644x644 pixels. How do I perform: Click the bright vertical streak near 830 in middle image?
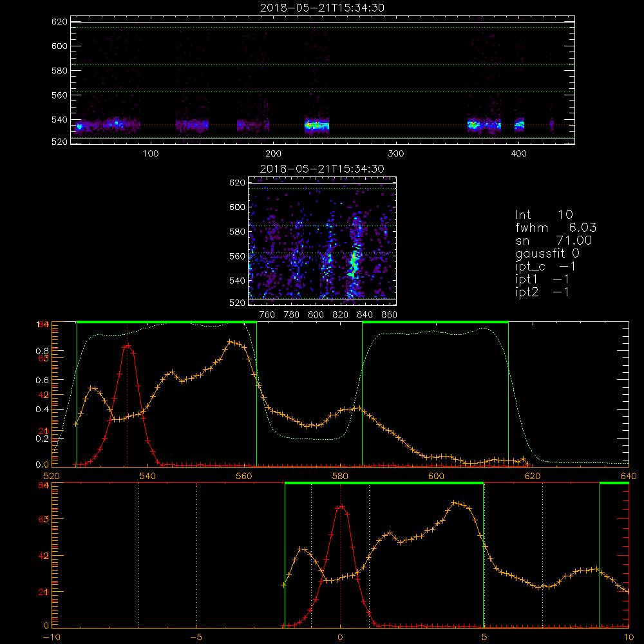[354, 263]
